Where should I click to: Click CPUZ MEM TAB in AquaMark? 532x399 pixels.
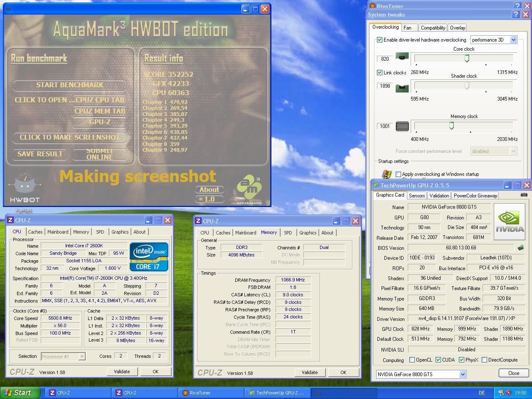[100, 111]
